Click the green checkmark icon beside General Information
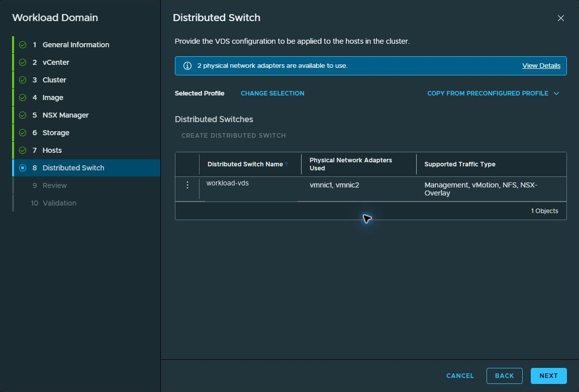Viewport: 579px width, 392px height. (x=23, y=45)
